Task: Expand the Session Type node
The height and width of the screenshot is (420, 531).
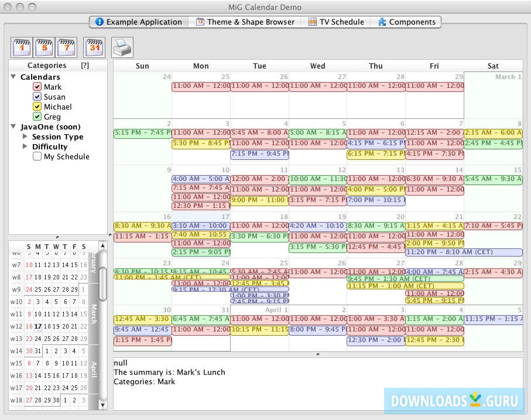Action: pos(25,136)
